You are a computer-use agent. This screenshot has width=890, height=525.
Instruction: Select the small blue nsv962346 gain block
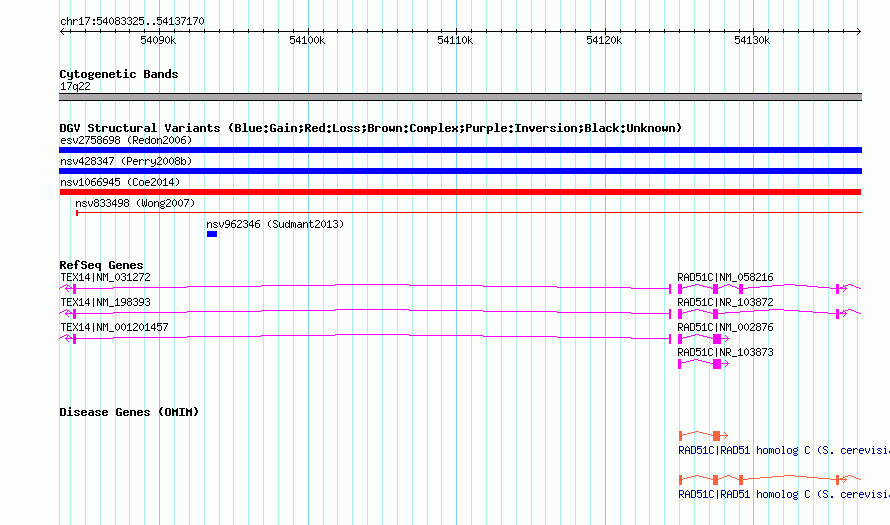[212, 234]
